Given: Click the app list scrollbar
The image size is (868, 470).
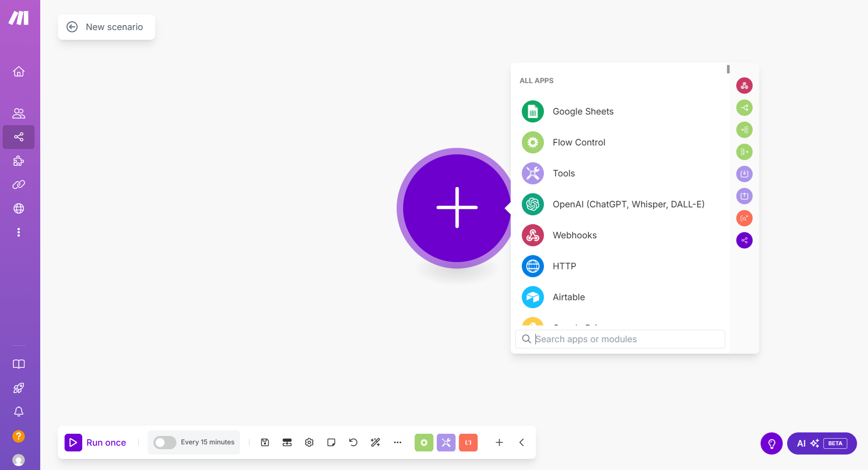Looking at the screenshot, I should pos(728,69).
